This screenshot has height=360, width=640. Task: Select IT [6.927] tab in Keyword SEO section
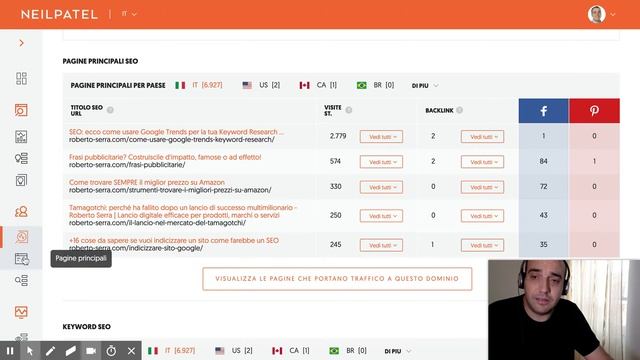point(171,351)
